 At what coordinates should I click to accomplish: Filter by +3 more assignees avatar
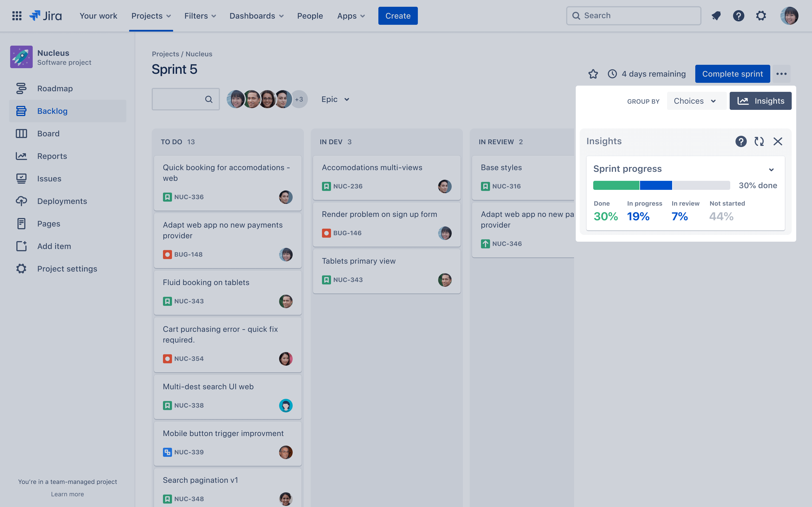[299, 99]
